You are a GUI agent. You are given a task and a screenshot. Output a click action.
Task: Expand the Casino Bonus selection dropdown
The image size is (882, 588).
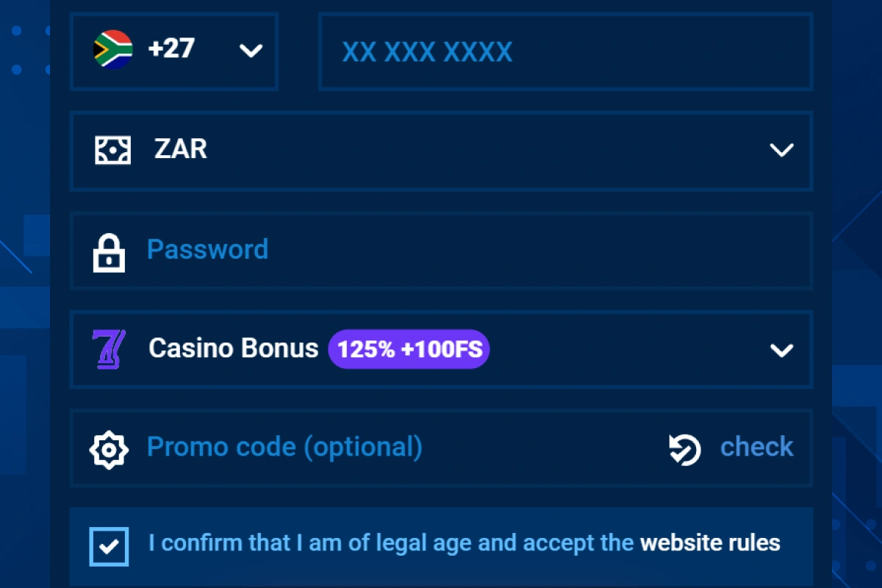tap(783, 350)
